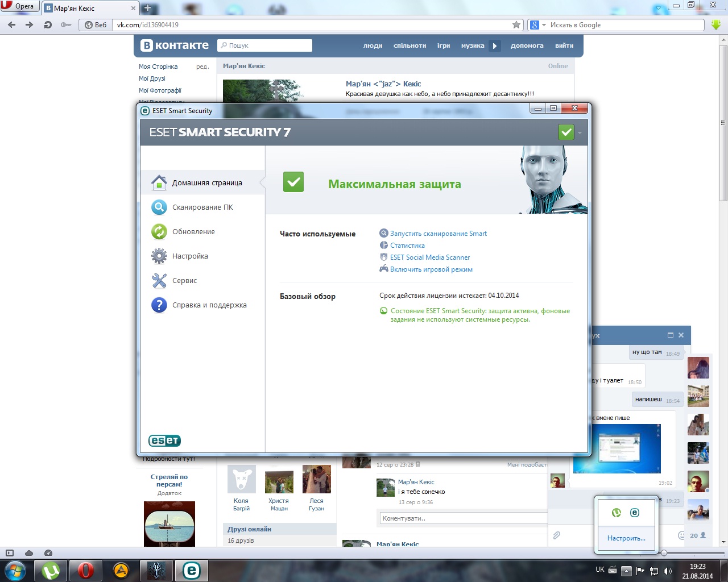Open Сканирование ПК magnifier icon
Screen dimensions: 728x582
159,207
